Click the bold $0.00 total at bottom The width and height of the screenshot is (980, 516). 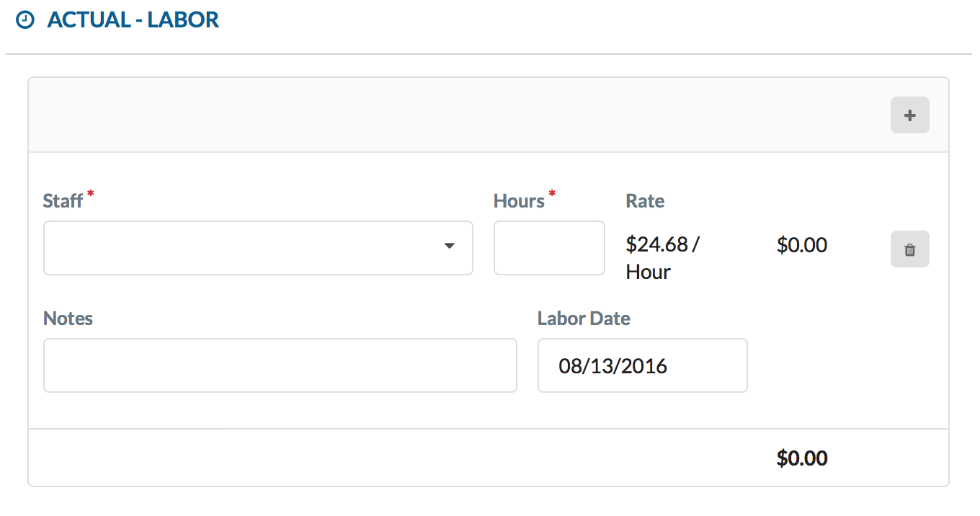click(802, 458)
